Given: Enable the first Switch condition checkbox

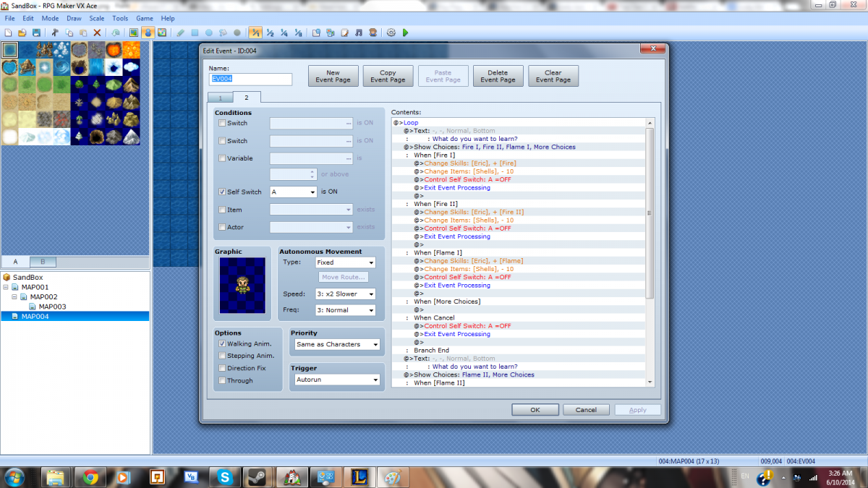Looking at the screenshot, I should tap(222, 123).
